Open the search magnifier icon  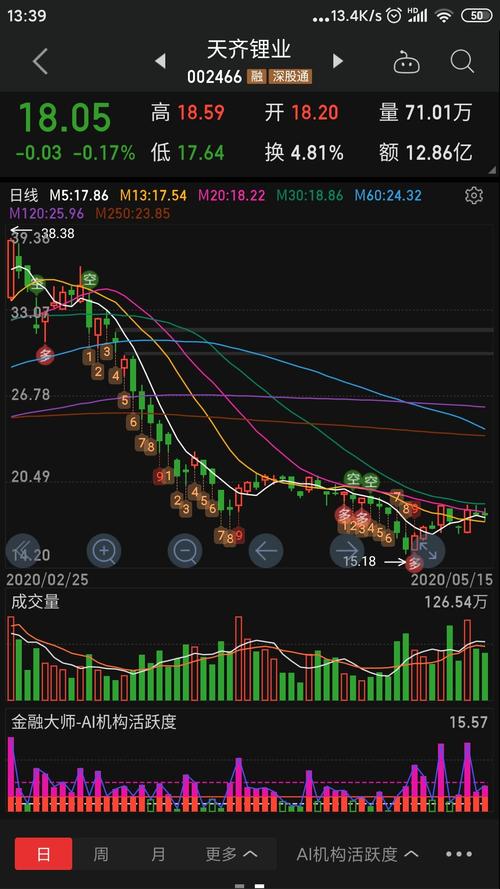click(x=462, y=61)
